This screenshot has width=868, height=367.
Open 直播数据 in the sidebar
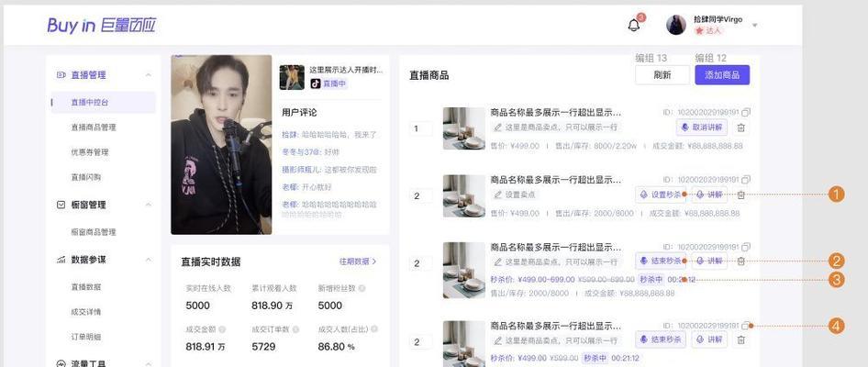click(x=85, y=287)
